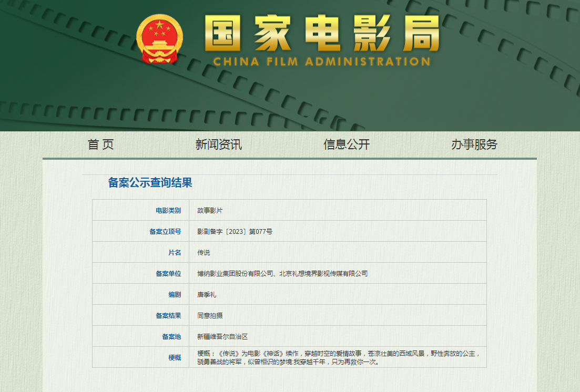The width and height of the screenshot is (580, 392).
Task: Open the 新闻资讯 navigation item
Action: 218,145
